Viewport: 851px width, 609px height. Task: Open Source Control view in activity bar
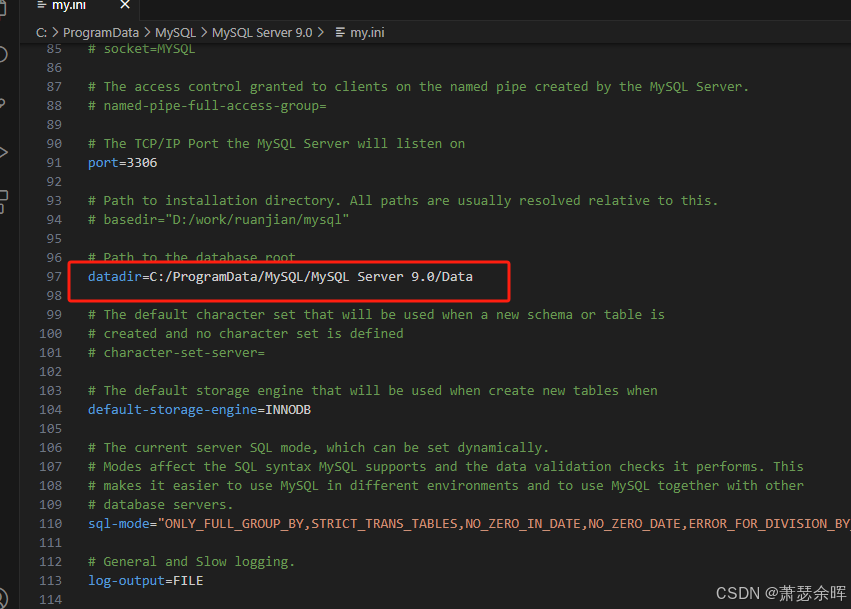5,103
